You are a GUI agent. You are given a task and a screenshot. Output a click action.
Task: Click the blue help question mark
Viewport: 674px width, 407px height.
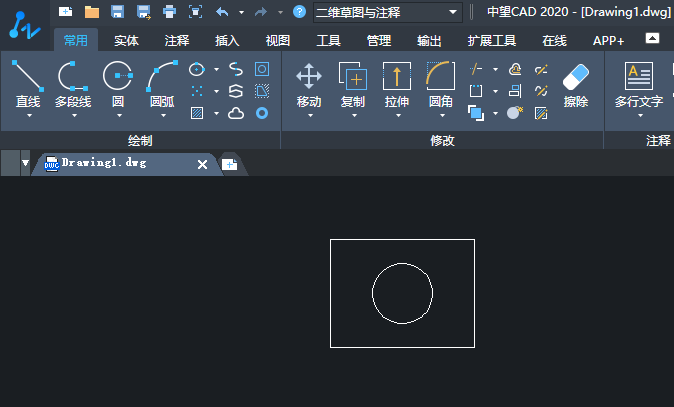point(299,12)
